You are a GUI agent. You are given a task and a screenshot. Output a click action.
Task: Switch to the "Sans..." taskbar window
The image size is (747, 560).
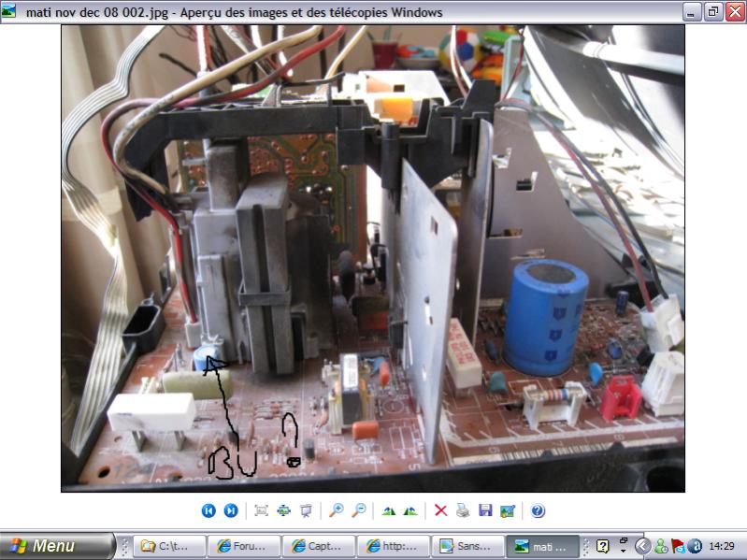coord(468,546)
